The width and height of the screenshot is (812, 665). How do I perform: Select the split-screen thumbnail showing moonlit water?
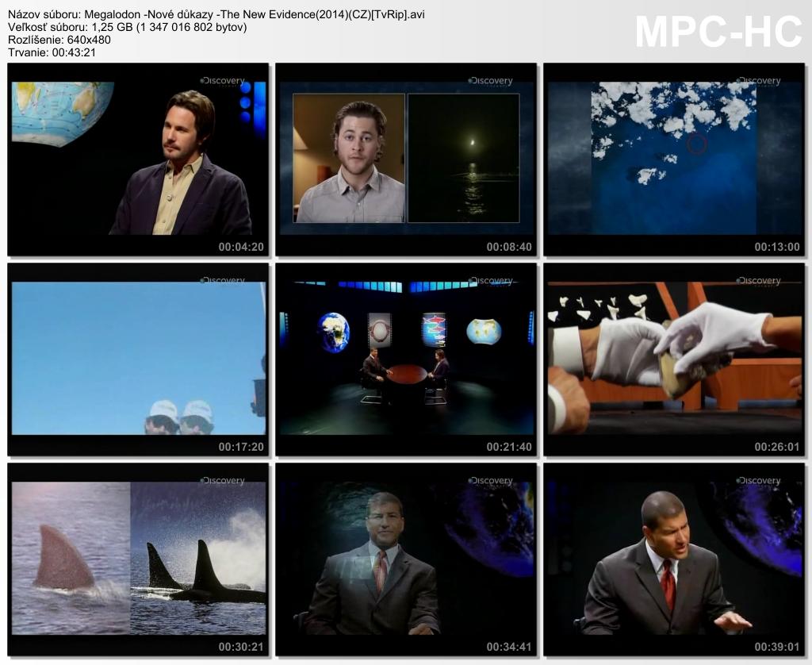click(x=406, y=159)
